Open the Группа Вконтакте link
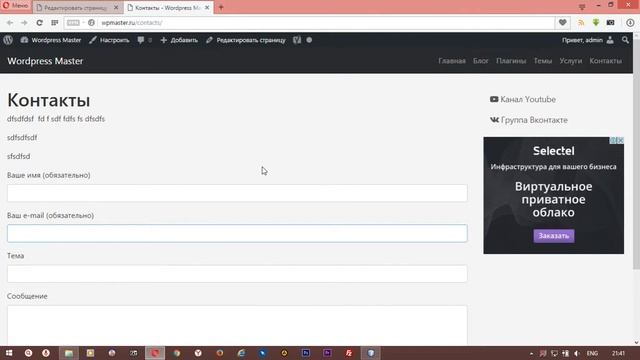This screenshot has height=360, width=640. coord(529,120)
